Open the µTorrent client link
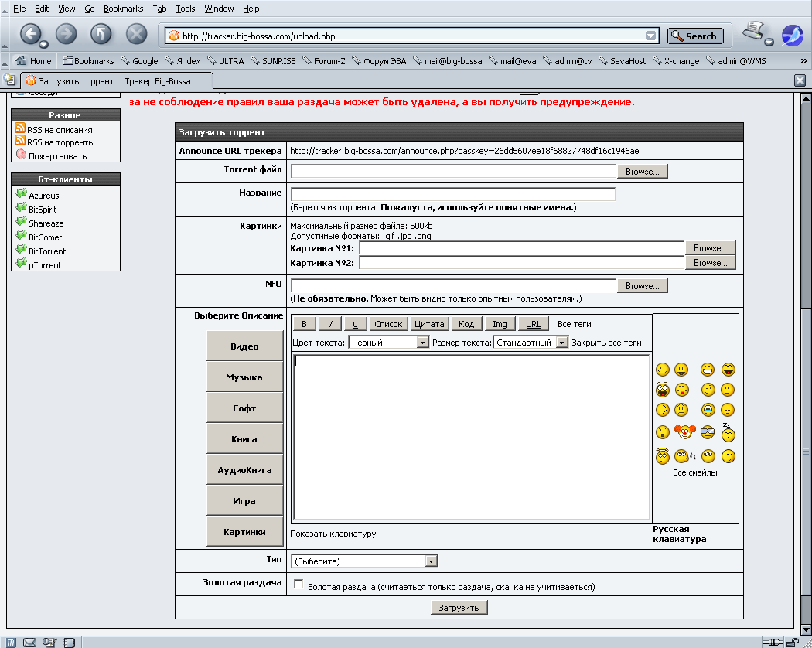 point(45,265)
